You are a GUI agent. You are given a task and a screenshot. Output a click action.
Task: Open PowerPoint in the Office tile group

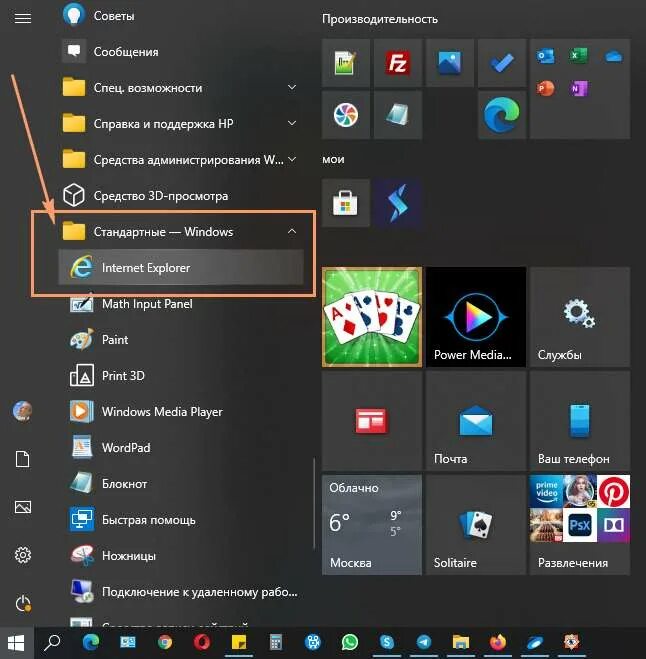[x=546, y=88]
